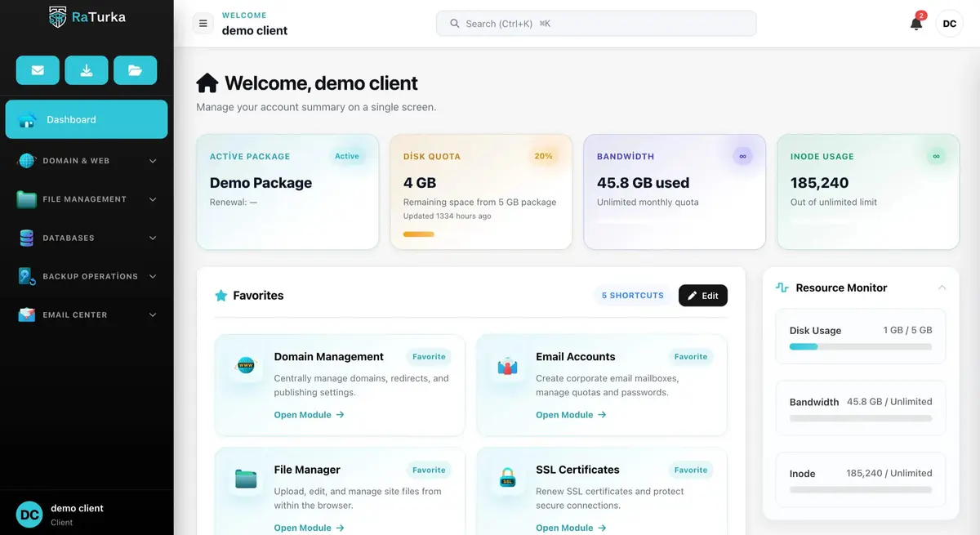Click the 'Updated 1334 hours ago' text
This screenshot has height=535, width=980.
coord(448,216)
